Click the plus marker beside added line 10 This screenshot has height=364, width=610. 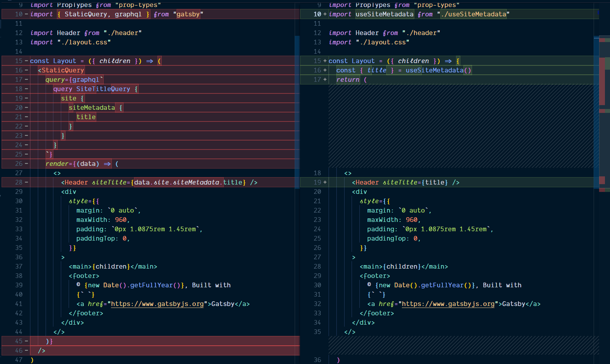click(x=324, y=14)
